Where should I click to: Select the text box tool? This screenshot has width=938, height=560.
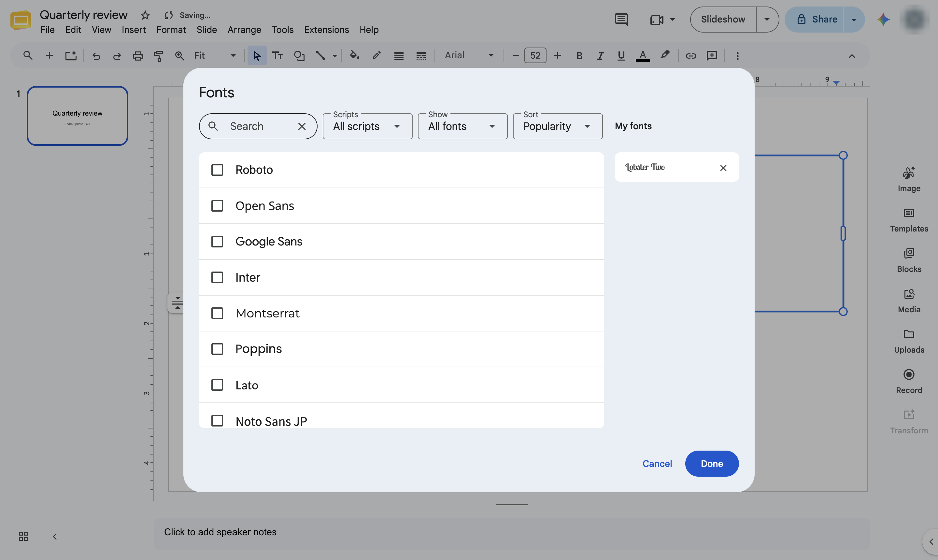click(277, 55)
